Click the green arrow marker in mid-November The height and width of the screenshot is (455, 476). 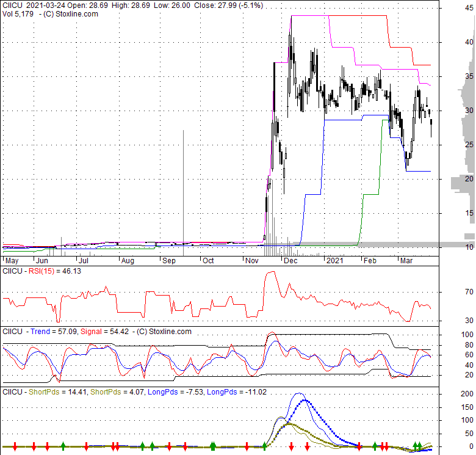click(x=265, y=446)
